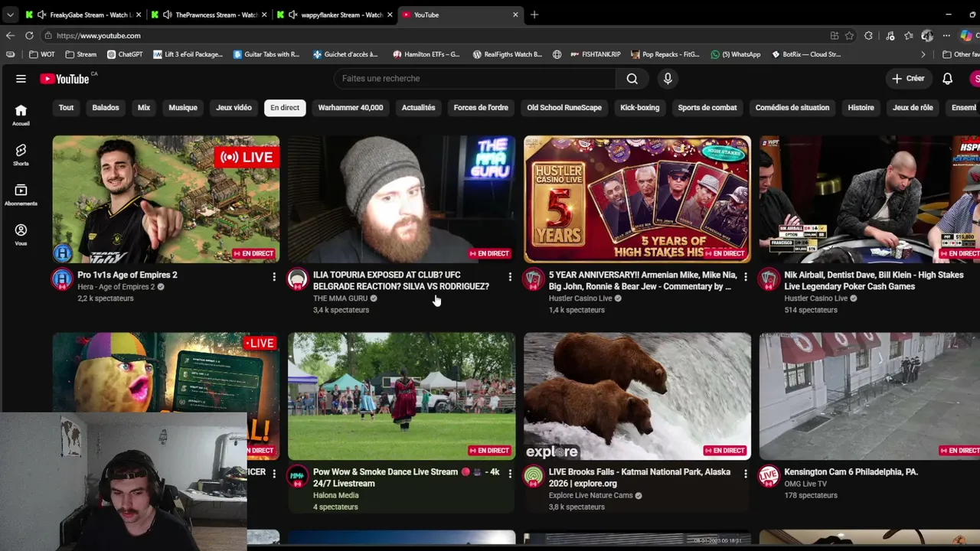Unmute the FreakyGabe Stream tab speaker icon
This screenshot has width=980, height=551.
41,15
